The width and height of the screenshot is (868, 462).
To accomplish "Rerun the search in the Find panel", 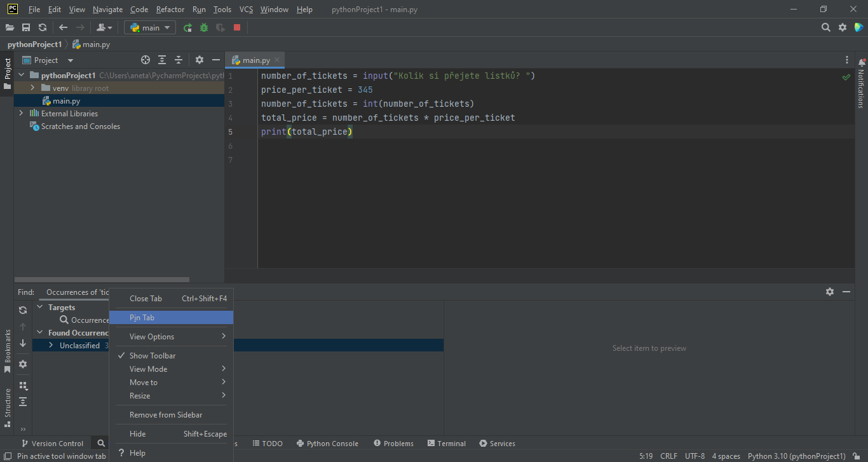I will click(x=22, y=310).
